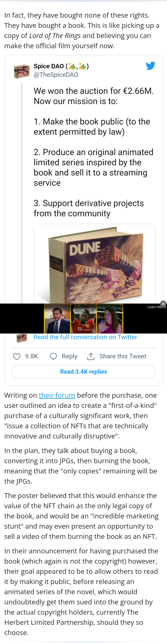Click the reply speech bubble icon

[53, 356]
